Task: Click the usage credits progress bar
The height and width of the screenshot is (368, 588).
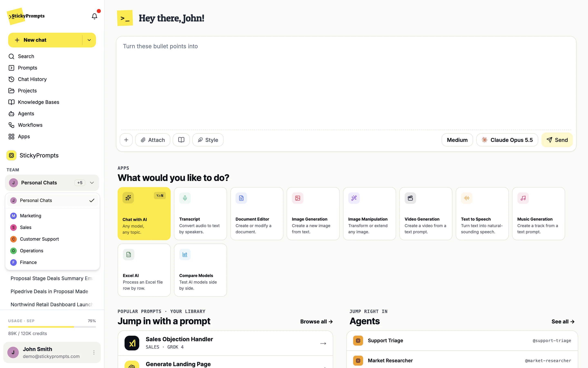Action: [52, 327]
